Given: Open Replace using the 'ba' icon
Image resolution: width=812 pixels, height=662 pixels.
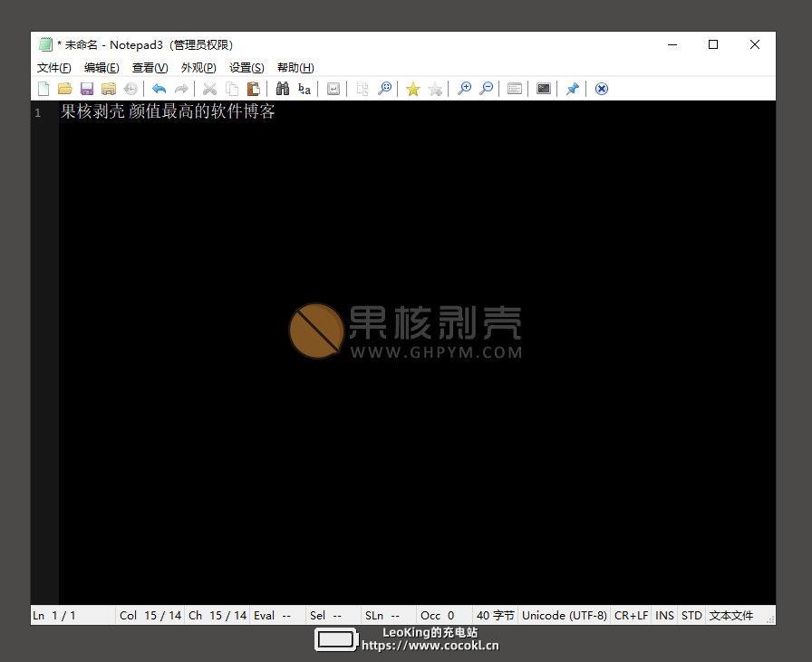Looking at the screenshot, I should (304, 89).
